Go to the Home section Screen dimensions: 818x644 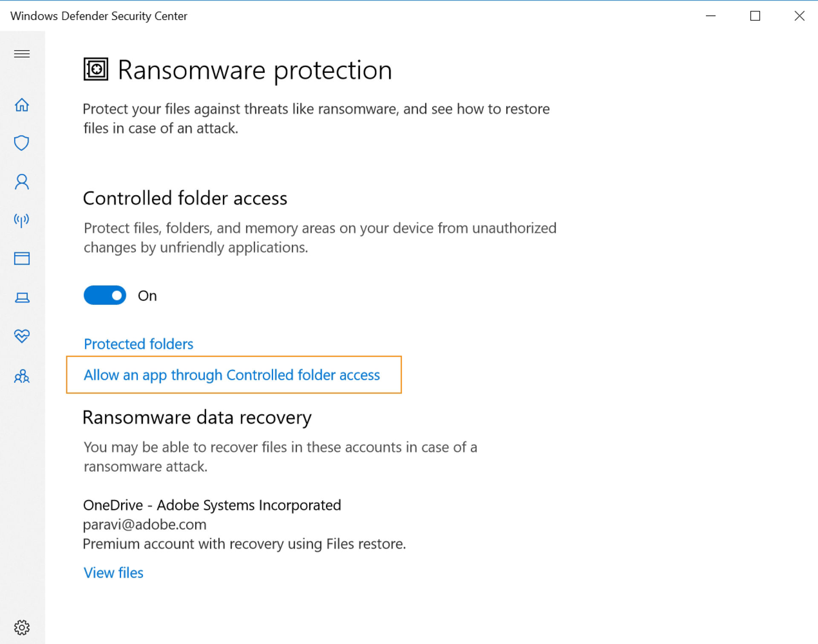[x=22, y=105]
